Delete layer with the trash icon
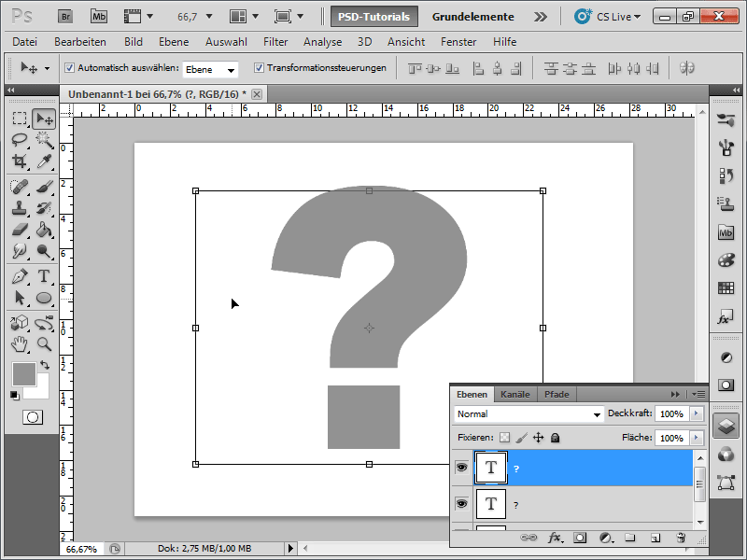 pos(681,539)
